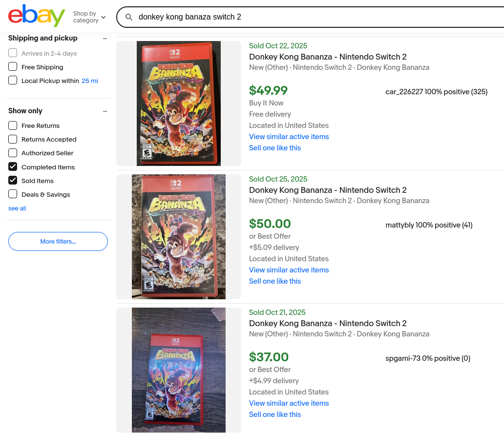504x436 pixels.
Task: Open the listing title sold Oct 25
Action: pyautogui.click(x=328, y=190)
